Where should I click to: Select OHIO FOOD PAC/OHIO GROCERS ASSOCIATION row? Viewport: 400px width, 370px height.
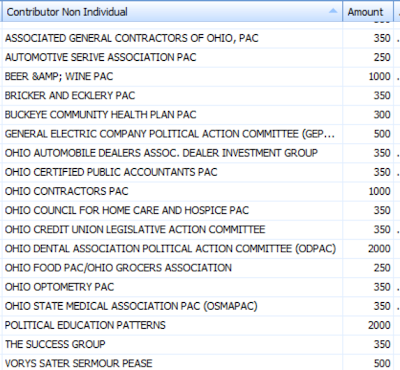[200, 268]
